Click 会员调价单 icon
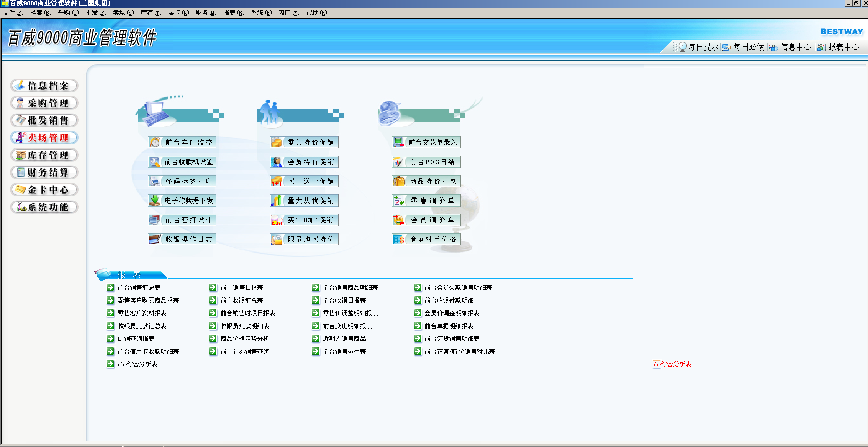The image size is (868, 447). pos(399,220)
